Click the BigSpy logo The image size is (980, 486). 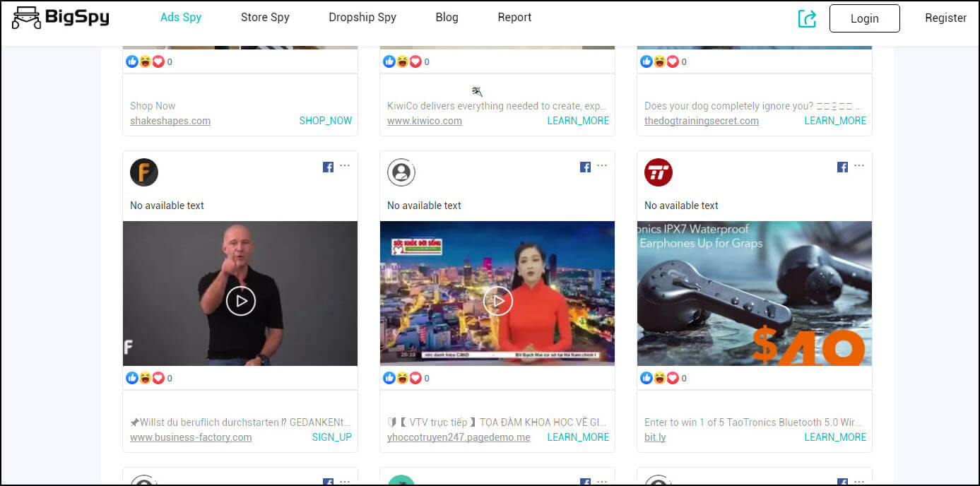[x=61, y=18]
